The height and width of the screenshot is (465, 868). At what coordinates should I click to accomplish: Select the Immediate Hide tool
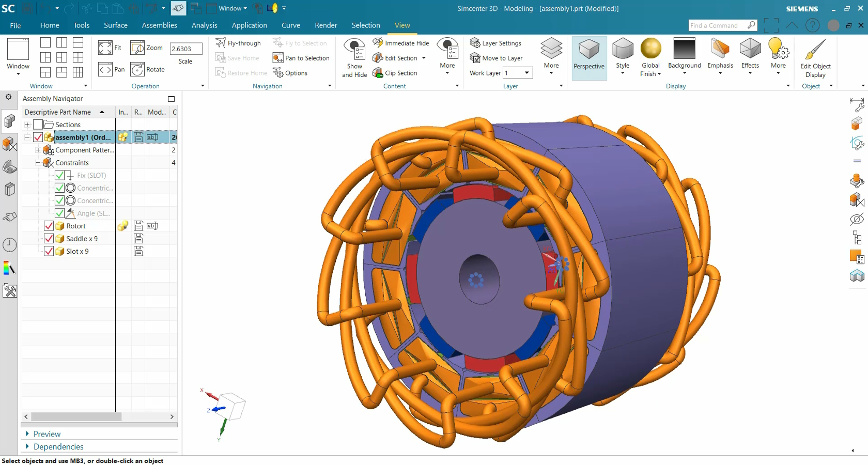coord(400,43)
